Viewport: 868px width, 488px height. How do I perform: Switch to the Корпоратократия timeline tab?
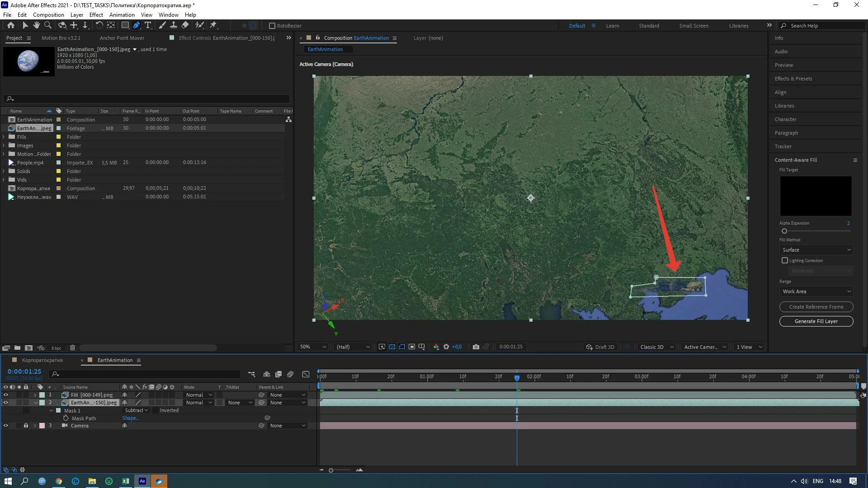point(42,360)
